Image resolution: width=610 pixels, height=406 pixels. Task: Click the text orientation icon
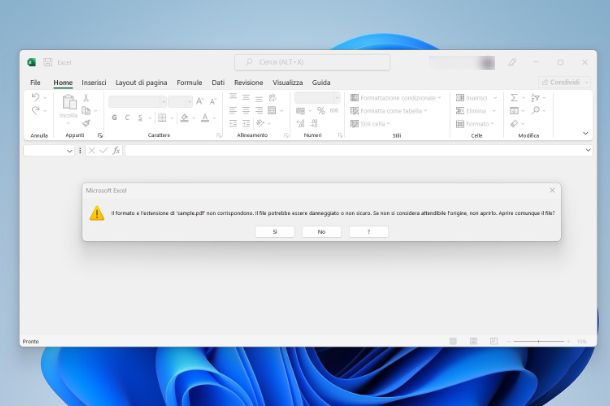(x=259, y=123)
